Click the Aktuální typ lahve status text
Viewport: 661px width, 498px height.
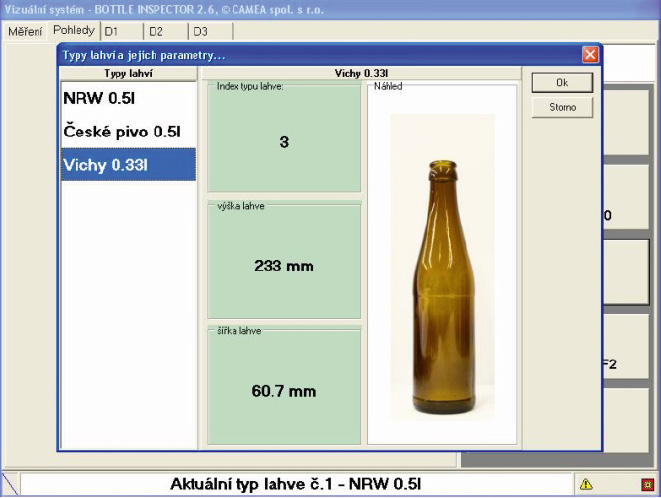coord(296,484)
